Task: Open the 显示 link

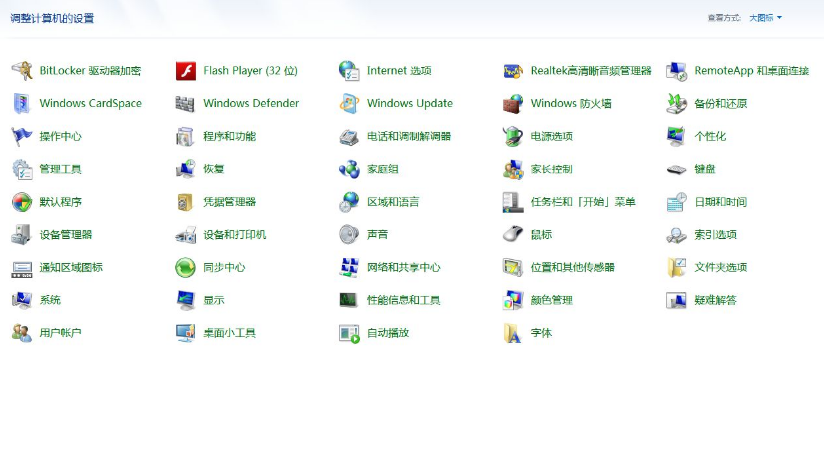Action: pos(214,300)
